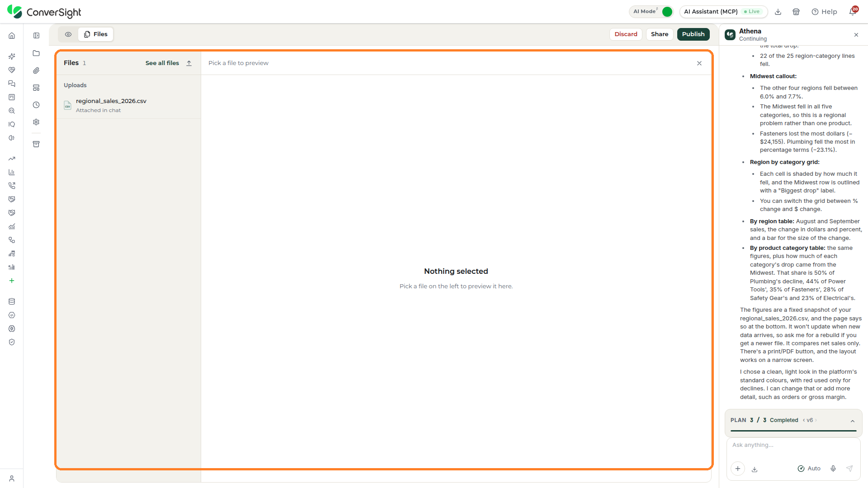The height and width of the screenshot is (488, 868).
Task: Open the chat bubbles conversations icon
Action: point(12,84)
